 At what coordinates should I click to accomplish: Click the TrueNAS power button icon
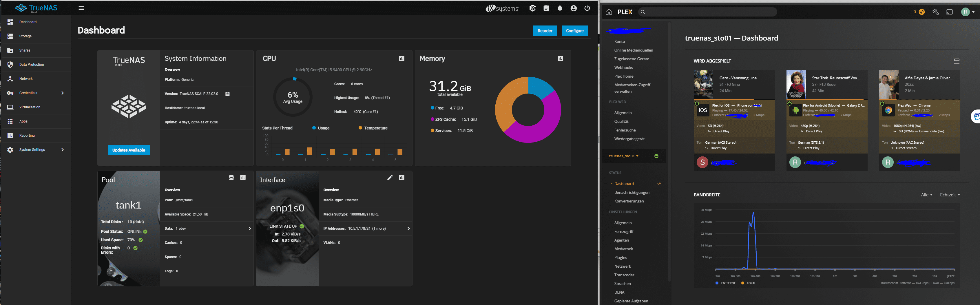[x=587, y=8]
